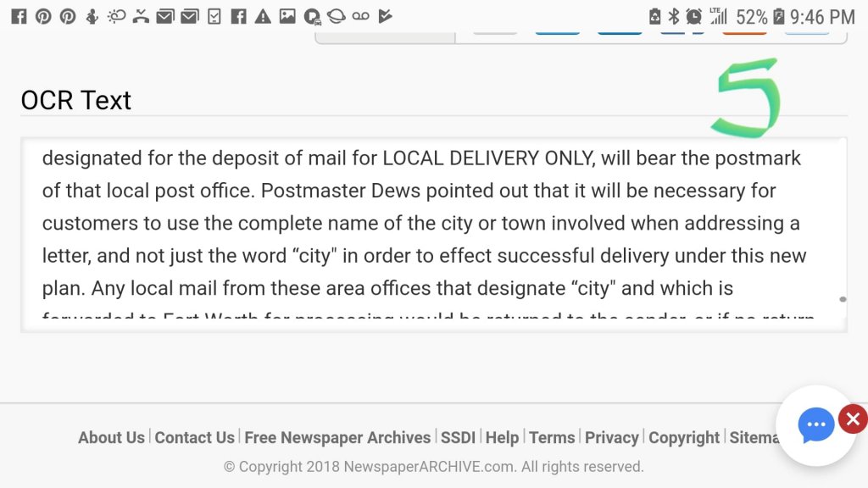Screen dimensions: 868x488
Task: Click the SSDI footer link
Action: click(x=458, y=438)
